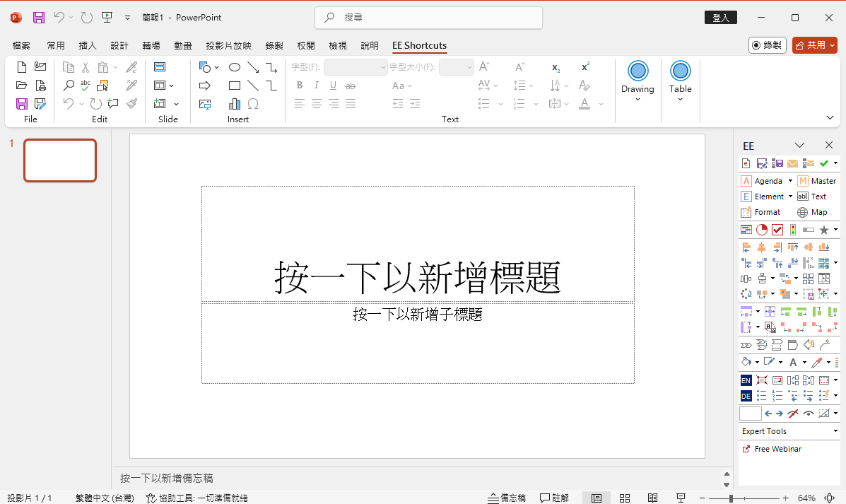The image size is (846, 504).
Task: Toggle the notes pane (備忘稿) in status bar
Action: (507, 498)
